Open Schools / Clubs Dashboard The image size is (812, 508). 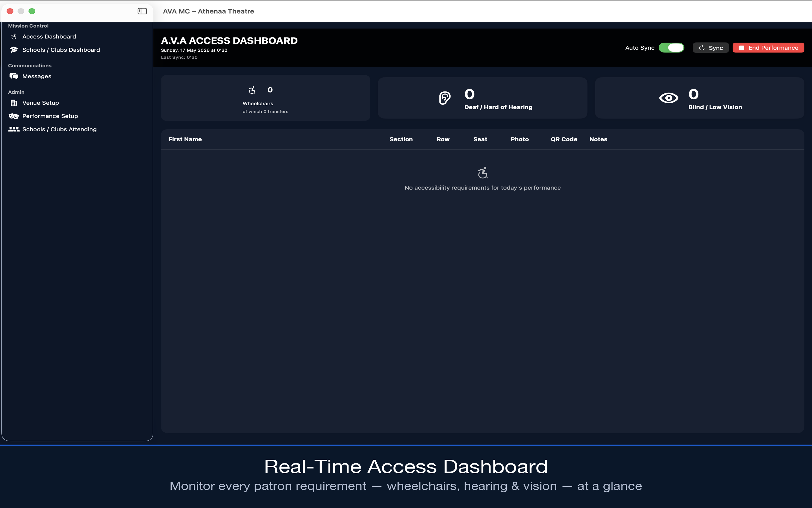(x=61, y=50)
